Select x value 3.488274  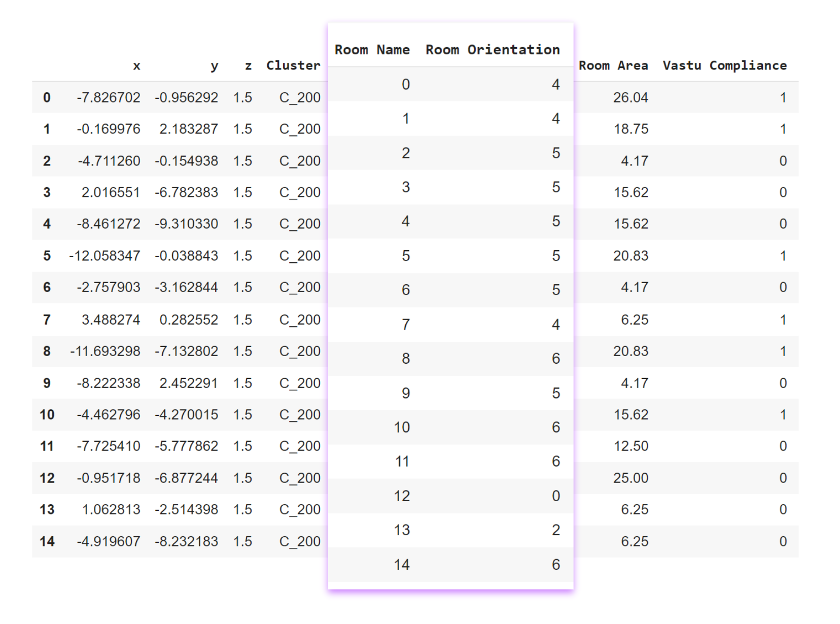point(111,320)
